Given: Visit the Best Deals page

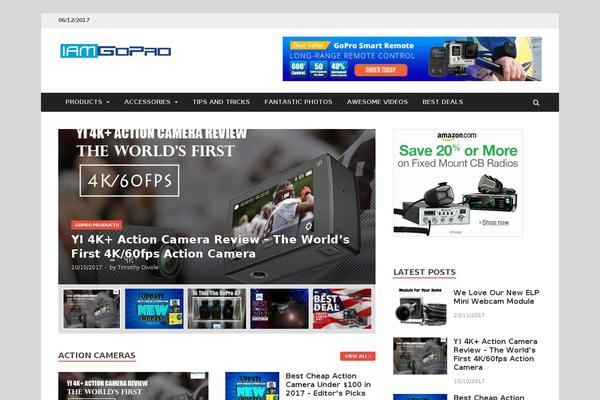Looking at the screenshot, I should (443, 102).
